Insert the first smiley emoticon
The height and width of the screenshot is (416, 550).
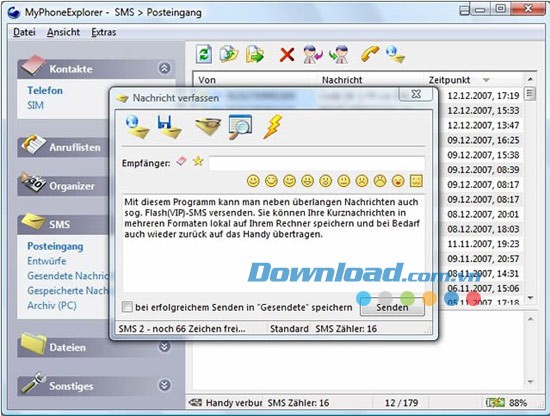(253, 181)
